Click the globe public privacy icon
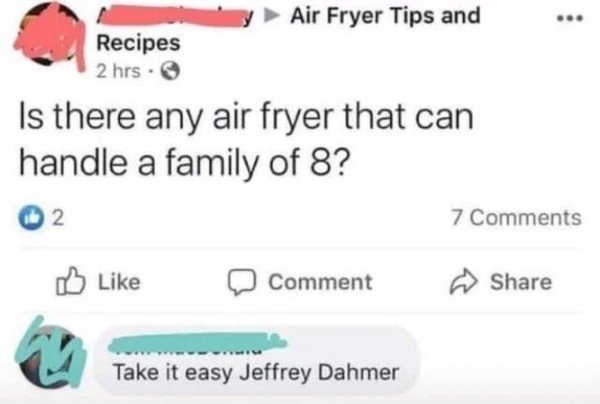This screenshot has height=404, width=600. [170, 71]
